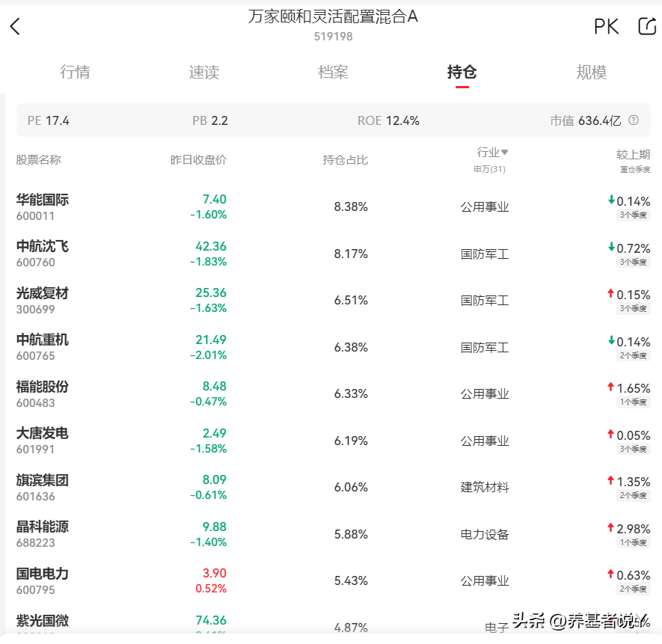Click the 8.17% holding ratio value
The height and width of the screenshot is (644, 662).
click(x=351, y=254)
